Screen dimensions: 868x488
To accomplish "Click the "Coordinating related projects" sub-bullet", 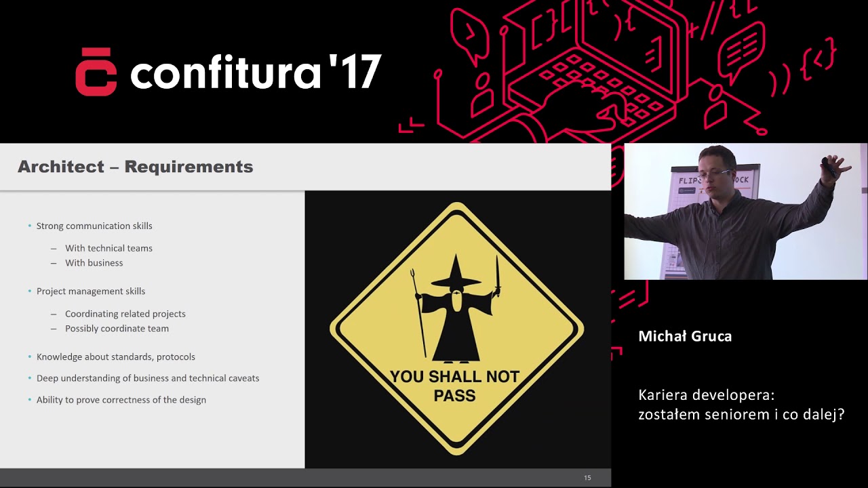I will click(125, 314).
